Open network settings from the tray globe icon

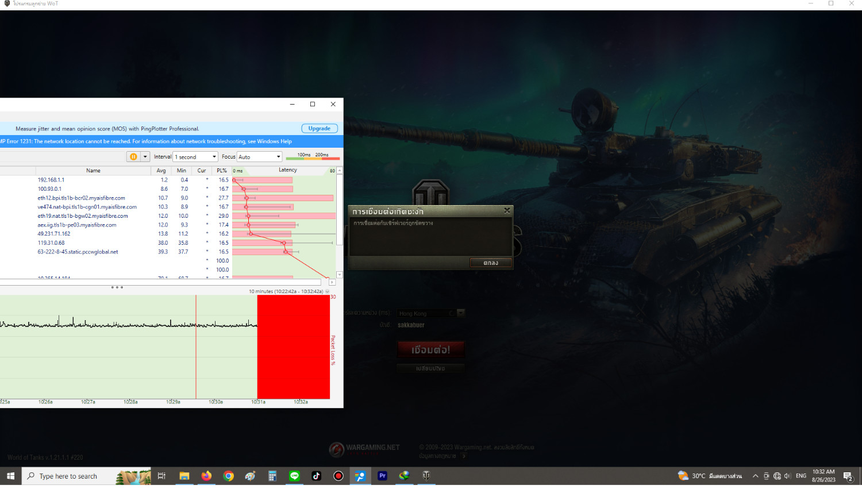tap(777, 476)
